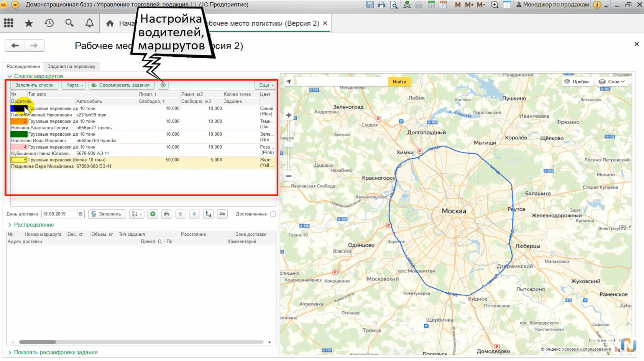Viewport: 644px width, 361px height.
Task: Click the M memory button
Action: click(458, 5)
